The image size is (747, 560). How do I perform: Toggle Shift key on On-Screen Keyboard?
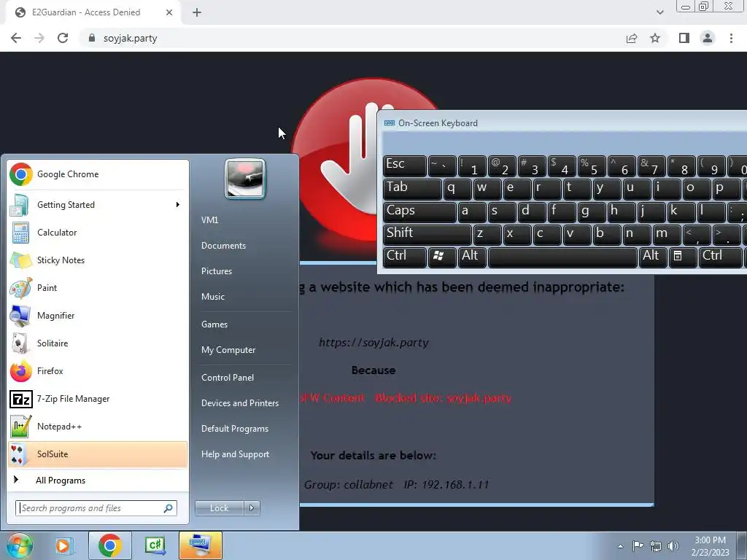tap(427, 234)
